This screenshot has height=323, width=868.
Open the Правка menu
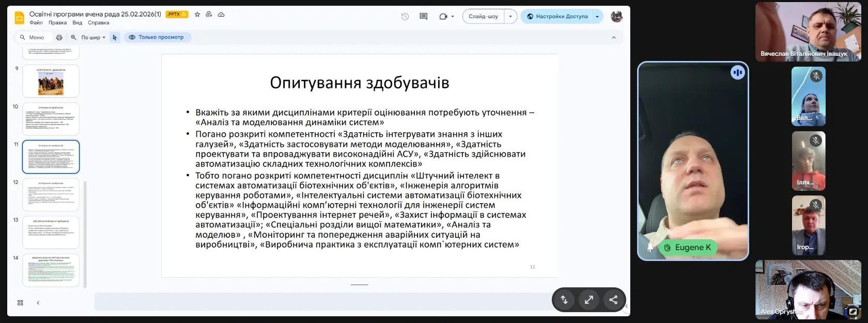click(x=57, y=23)
